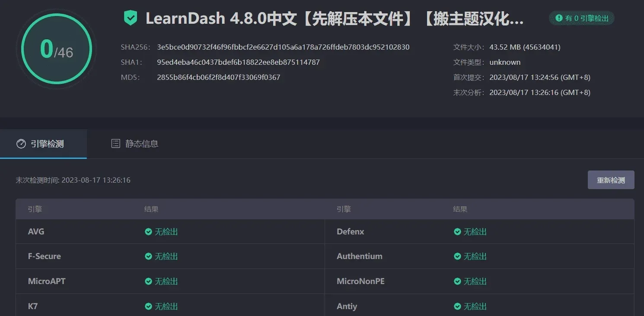Select the MicroAPT engine name
Image resolution: width=644 pixels, height=316 pixels.
tap(47, 281)
